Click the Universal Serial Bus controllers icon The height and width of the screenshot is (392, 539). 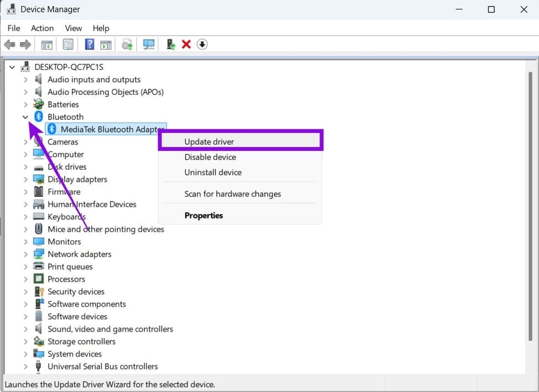[38, 366]
